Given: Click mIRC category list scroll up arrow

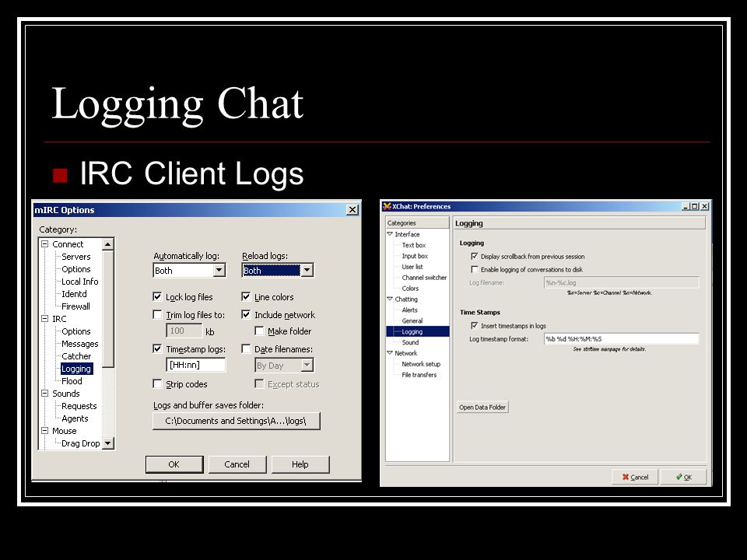Looking at the screenshot, I should (x=107, y=244).
